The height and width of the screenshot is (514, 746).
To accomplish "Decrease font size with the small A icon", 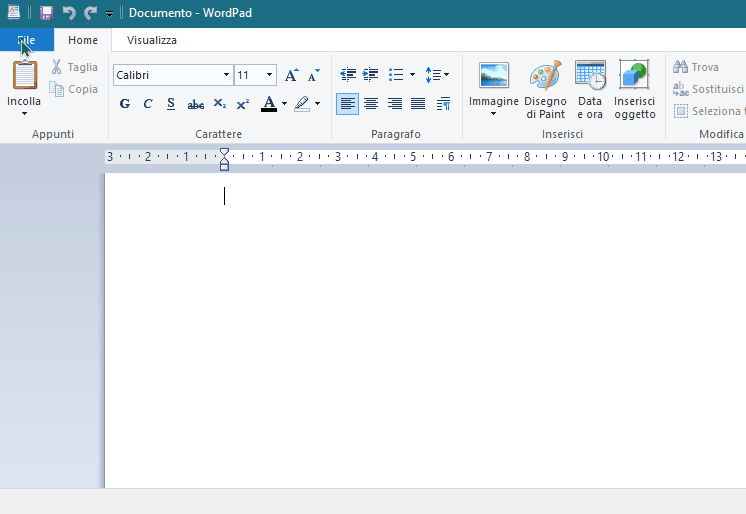I will [314, 75].
